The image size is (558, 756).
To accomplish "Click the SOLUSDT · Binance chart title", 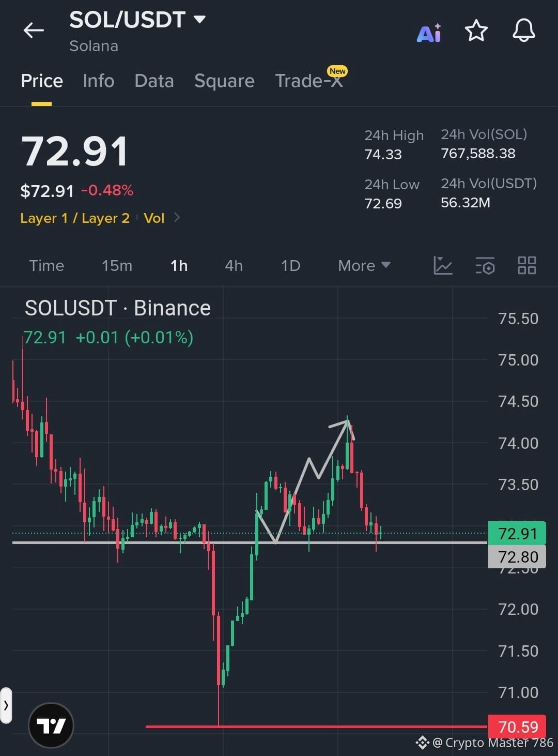I will coord(118,308).
